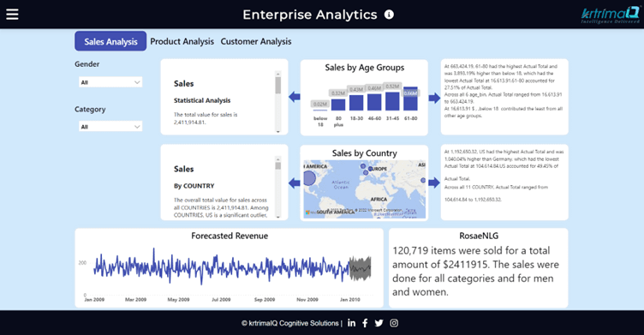Switch to Product Analysis tab
Viewport: 644px width, 335px height.
pos(182,41)
